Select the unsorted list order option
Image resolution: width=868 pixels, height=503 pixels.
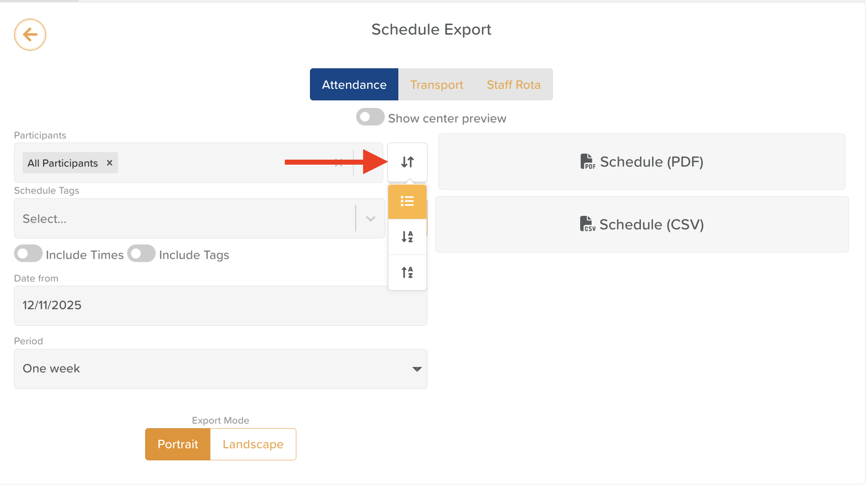pyautogui.click(x=407, y=202)
